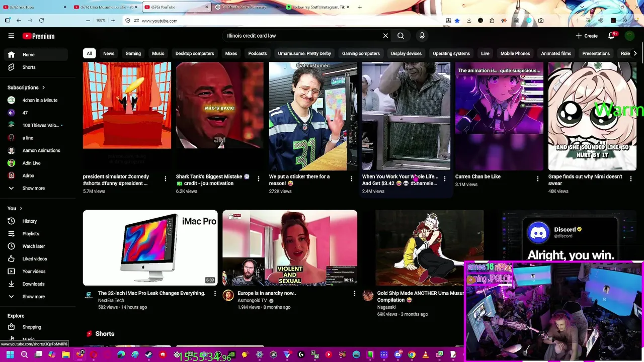
Task: Click the YouTube Premium logo
Action: click(x=39, y=36)
